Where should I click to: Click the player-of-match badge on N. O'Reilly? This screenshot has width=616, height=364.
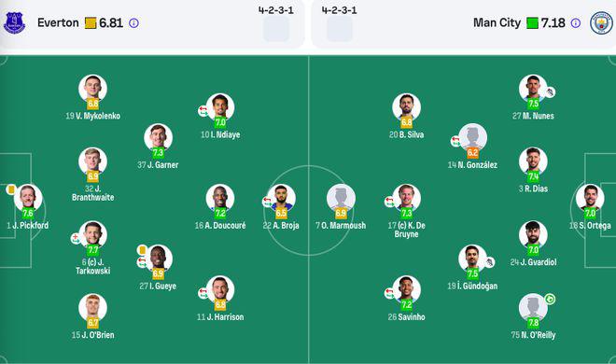pyautogui.click(x=550, y=300)
